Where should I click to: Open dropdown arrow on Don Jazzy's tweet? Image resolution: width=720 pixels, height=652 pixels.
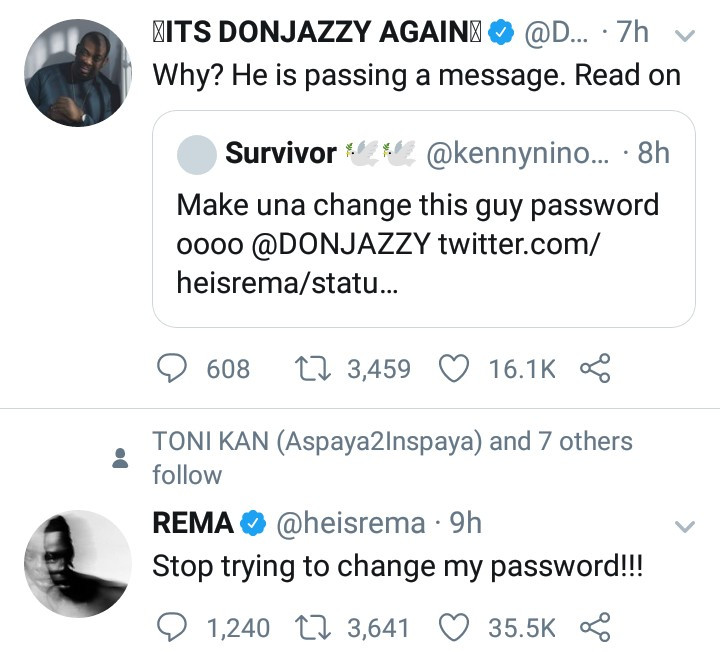(685, 36)
